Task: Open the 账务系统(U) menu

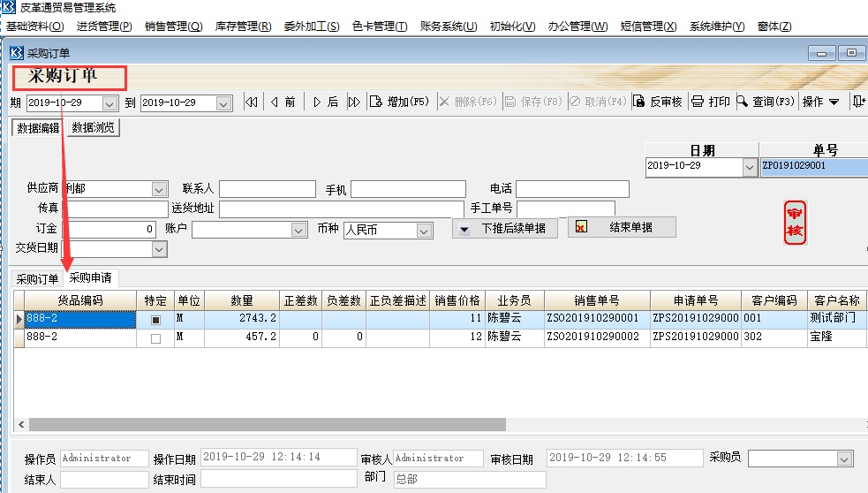Action: coord(449,26)
